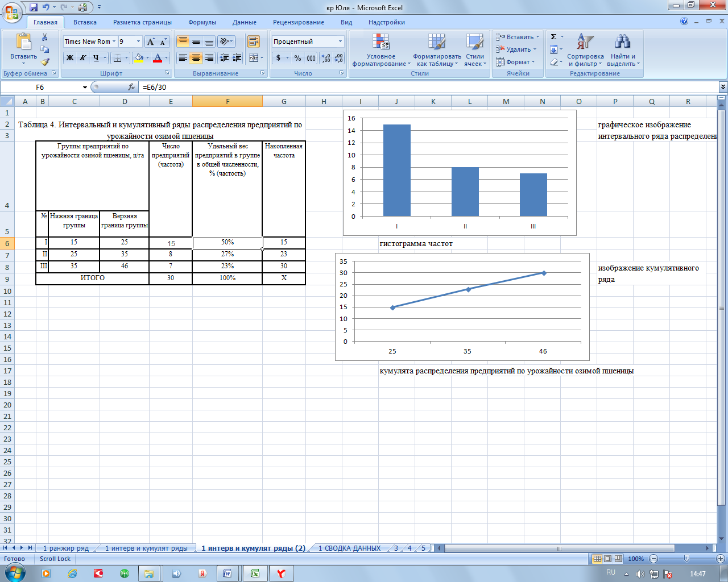Toggle Bold (Ж) formatting

tap(69, 58)
